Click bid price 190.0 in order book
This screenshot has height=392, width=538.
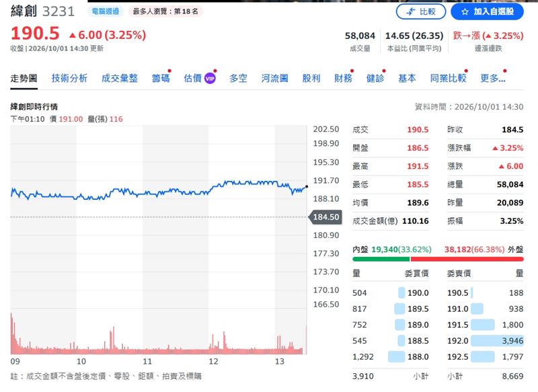tap(418, 293)
